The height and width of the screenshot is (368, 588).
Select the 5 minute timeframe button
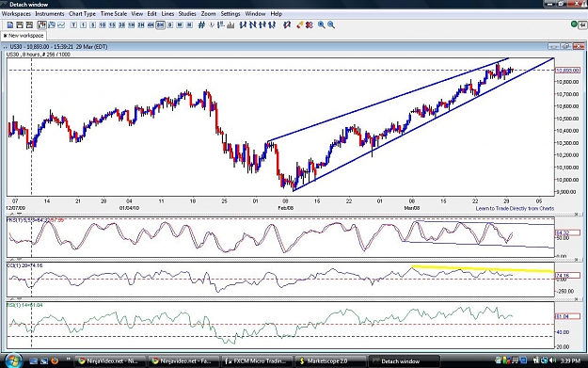pyautogui.click(x=92, y=25)
